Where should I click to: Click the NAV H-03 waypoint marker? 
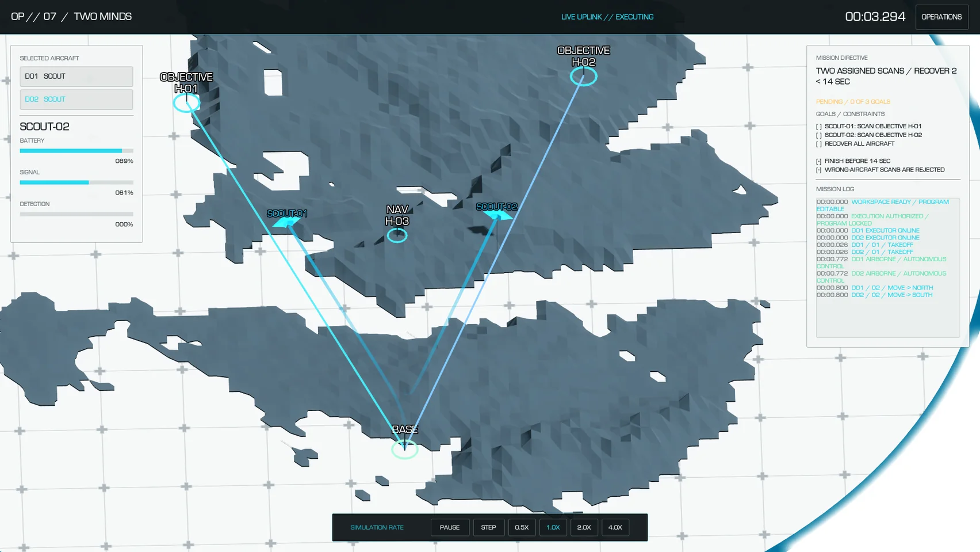pyautogui.click(x=397, y=235)
